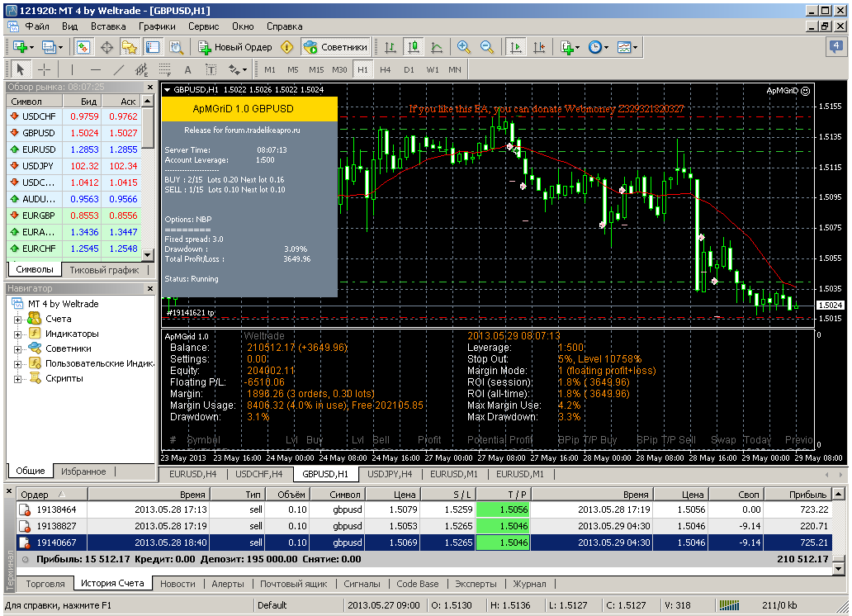Open dropdown arrow beside new chart icon
Viewport: 852px width, 616px height.
pos(31,47)
